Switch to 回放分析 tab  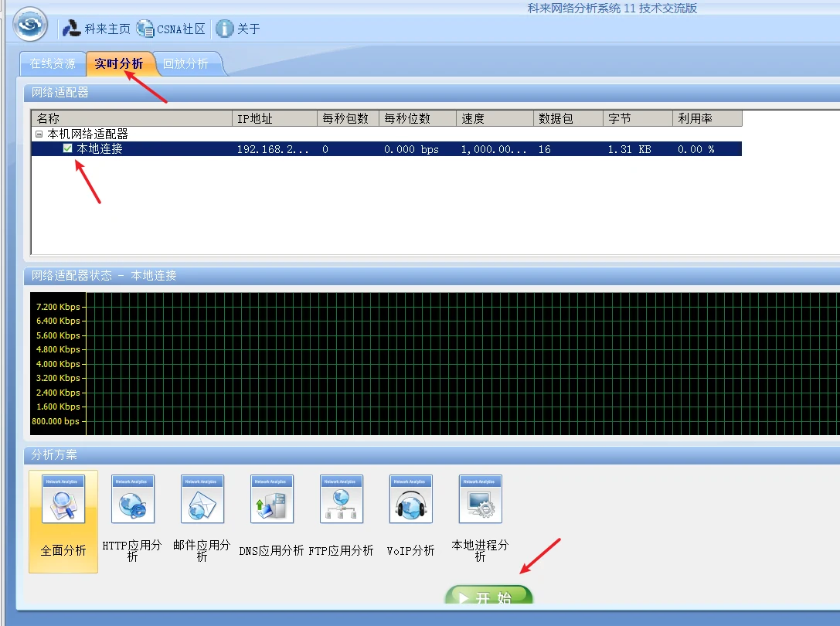tap(185, 64)
